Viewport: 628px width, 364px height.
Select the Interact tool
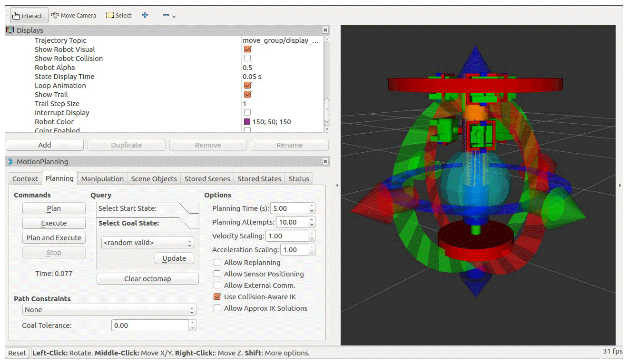tap(27, 16)
